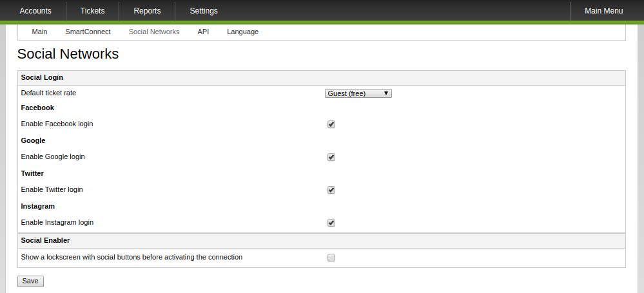This screenshot has height=293, width=644.
Task: Click the Social Networks page heading
Action: pos(68,54)
